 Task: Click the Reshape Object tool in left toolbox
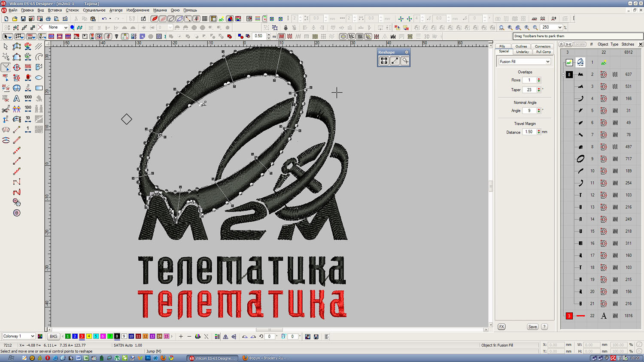point(6,67)
